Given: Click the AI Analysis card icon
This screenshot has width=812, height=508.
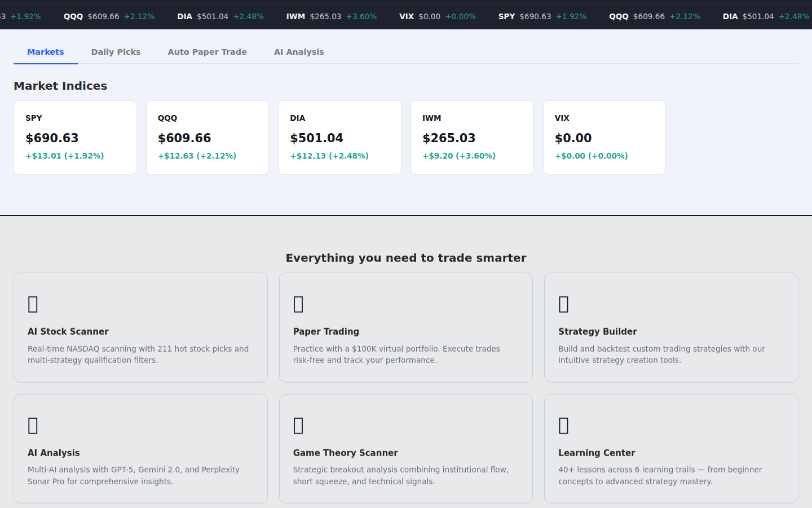Looking at the screenshot, I should pos(33,426).
